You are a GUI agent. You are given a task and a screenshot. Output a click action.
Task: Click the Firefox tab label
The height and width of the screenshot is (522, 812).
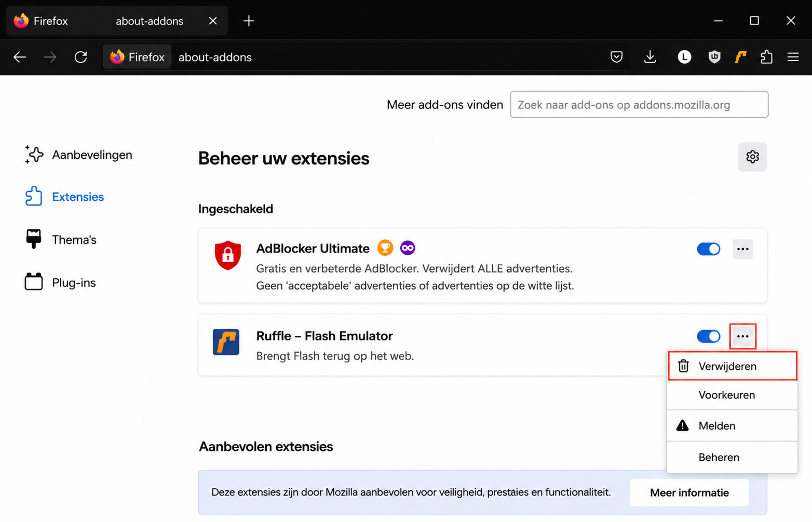(x=51, y=21)
